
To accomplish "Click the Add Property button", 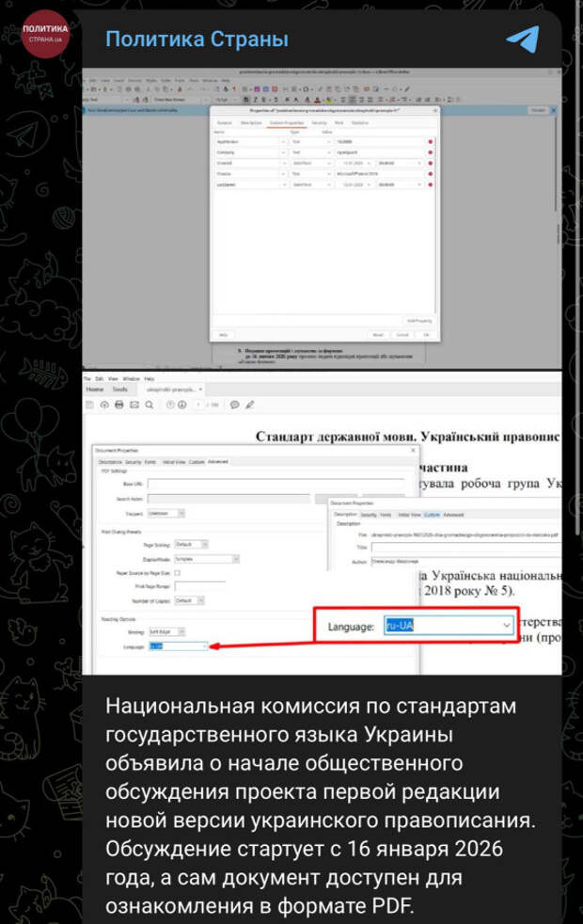I will click(x=418, y=320).
